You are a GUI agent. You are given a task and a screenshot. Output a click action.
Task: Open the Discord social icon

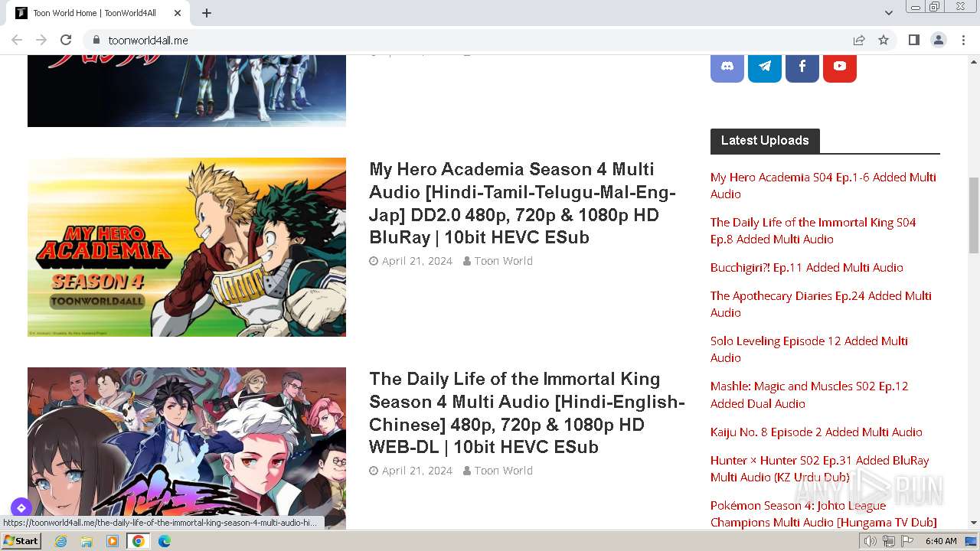pos(727,67)
